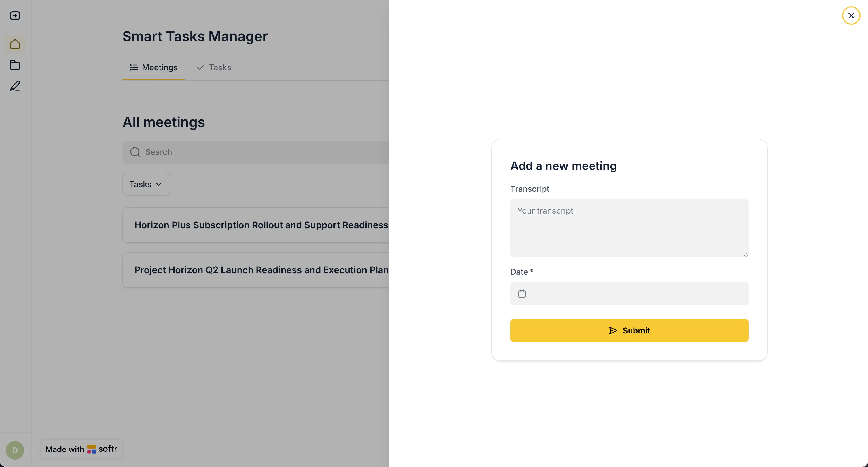The height and width of the screenshot is (467, 868).
Task: Click the magnifier icon in the search bar
Action: tap(135, 152)
